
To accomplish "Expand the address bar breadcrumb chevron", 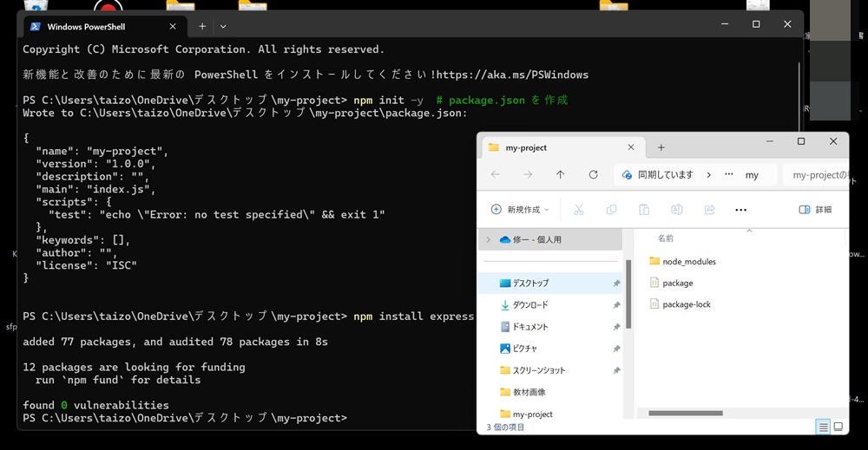I will [708, 174].
